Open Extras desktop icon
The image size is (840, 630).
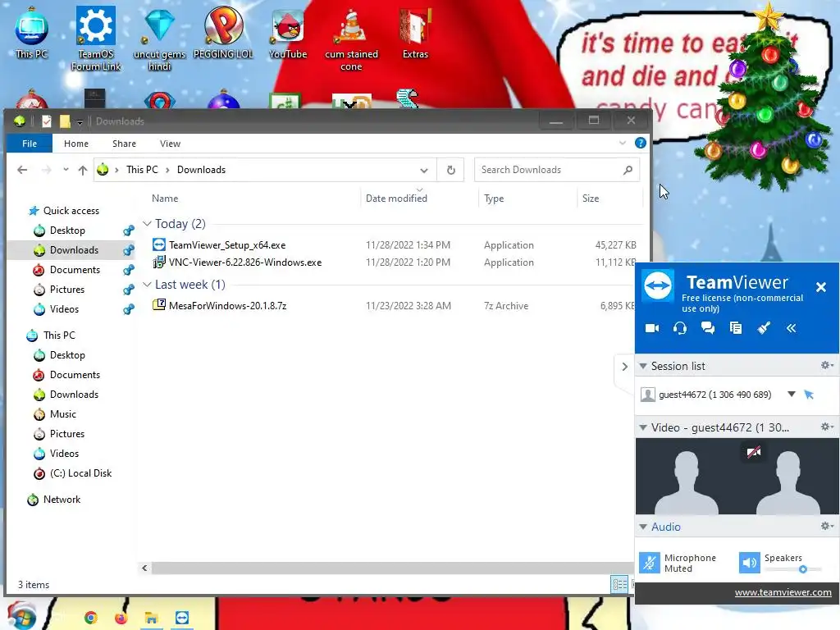pos(415,33)
